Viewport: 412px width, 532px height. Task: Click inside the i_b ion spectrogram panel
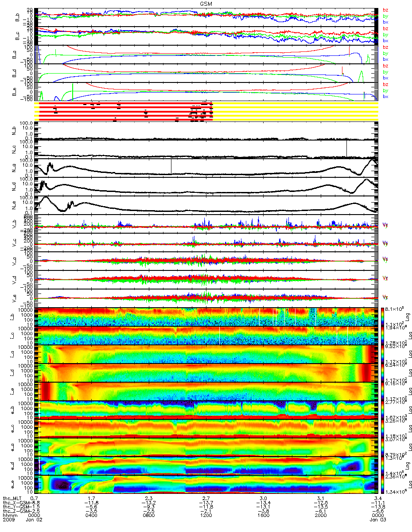point(207,317)
